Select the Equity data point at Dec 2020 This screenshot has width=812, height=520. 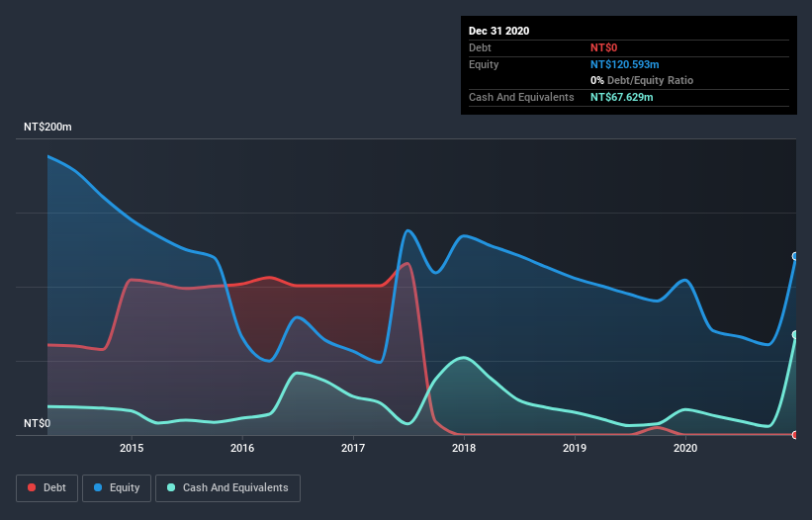click(795, 256)
